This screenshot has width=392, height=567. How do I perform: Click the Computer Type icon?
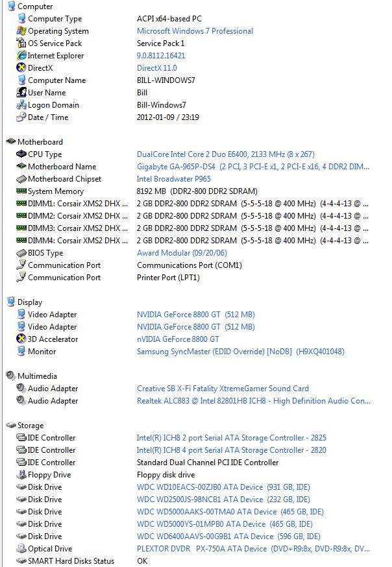[x=21, y=18]
